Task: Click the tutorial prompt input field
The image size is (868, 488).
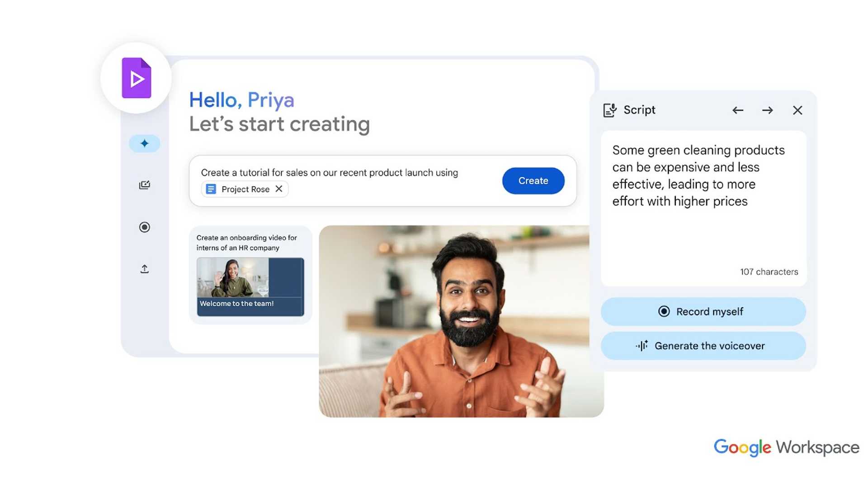Action: (x=330, y=173)
